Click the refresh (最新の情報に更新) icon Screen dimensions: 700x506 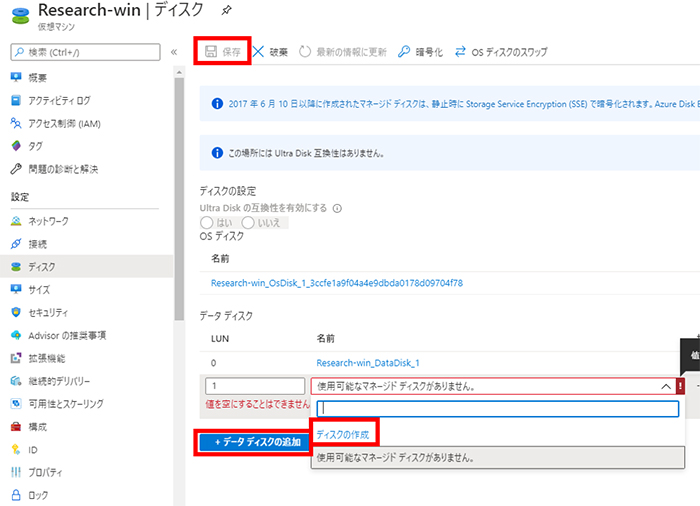pos(305,52)
